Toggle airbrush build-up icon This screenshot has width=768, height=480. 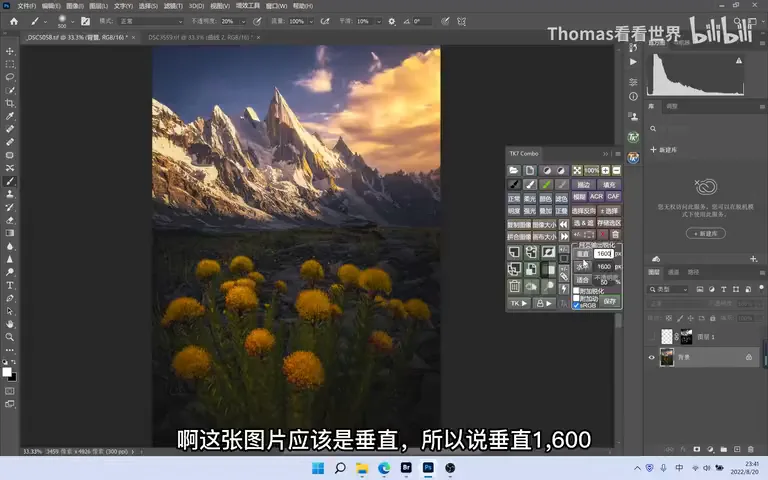coord(325,22)
